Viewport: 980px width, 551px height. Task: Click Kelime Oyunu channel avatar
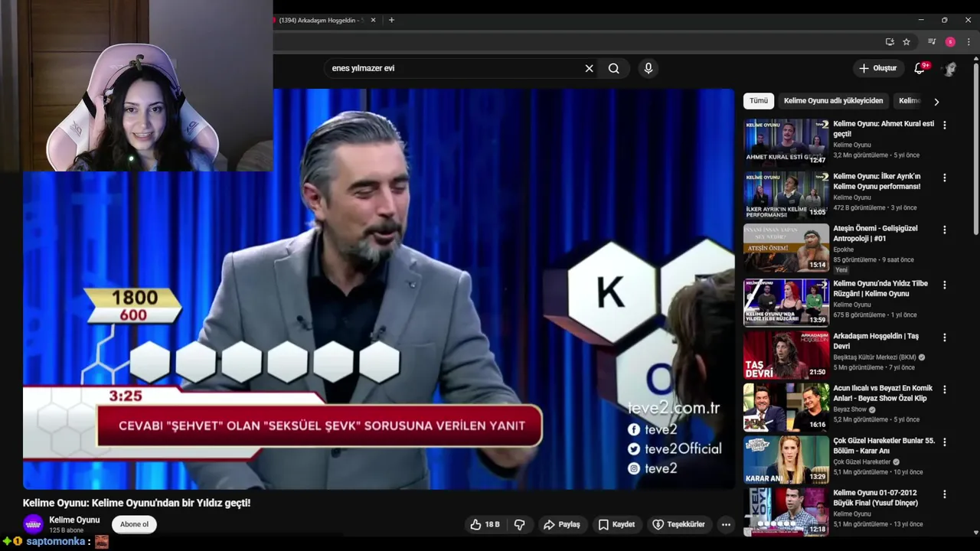click(x=33, y=524)
